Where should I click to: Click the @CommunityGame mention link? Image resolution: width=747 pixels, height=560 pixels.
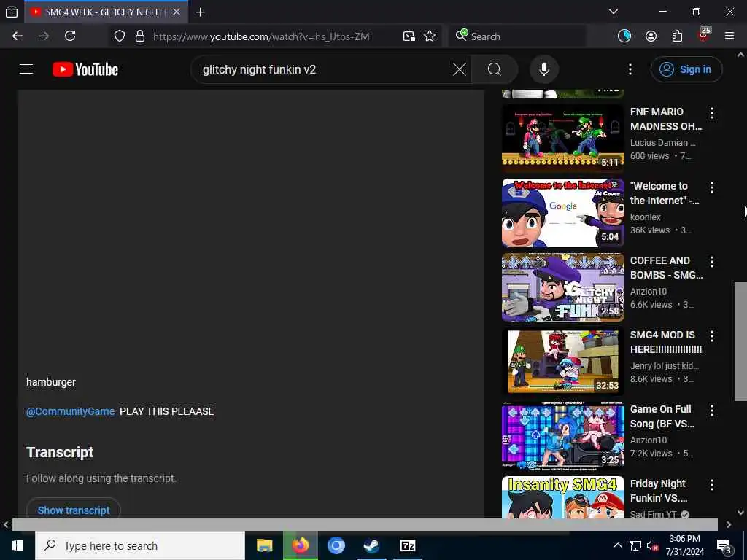coord(71,411)
